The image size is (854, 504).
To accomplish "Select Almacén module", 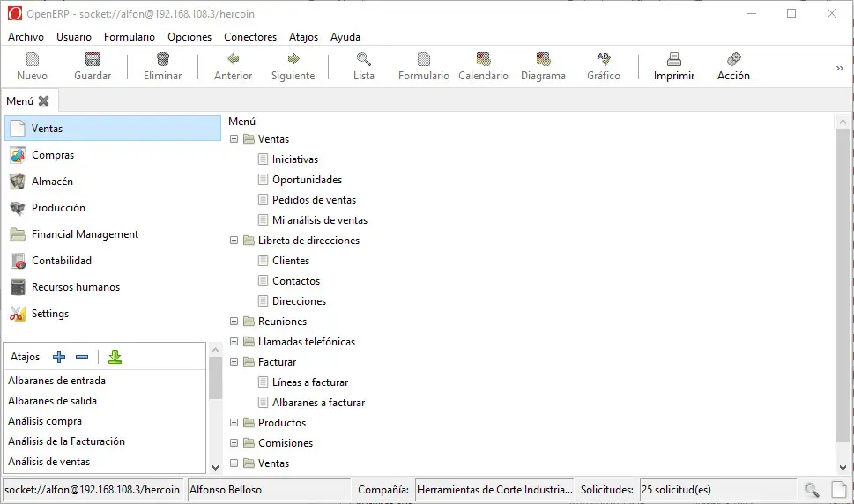I will coord(113,182).
